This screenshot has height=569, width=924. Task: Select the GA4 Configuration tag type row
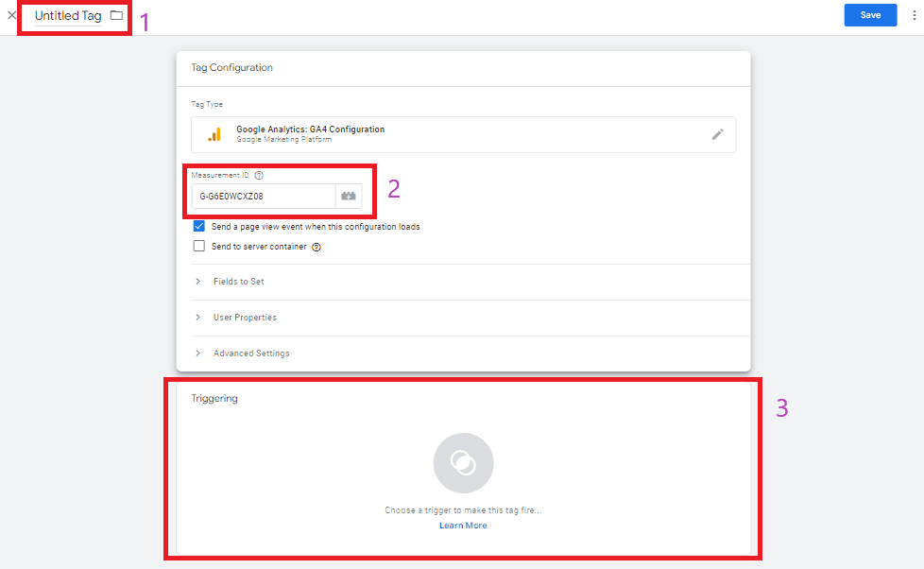463,134
